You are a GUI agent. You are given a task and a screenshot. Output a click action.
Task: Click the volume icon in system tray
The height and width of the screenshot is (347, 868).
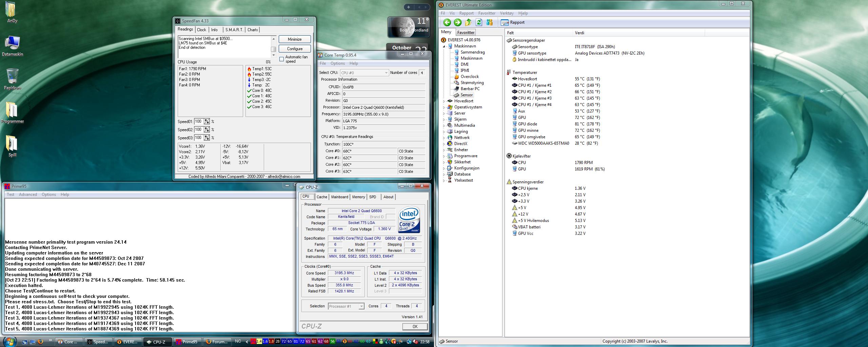tap(416, 342)
